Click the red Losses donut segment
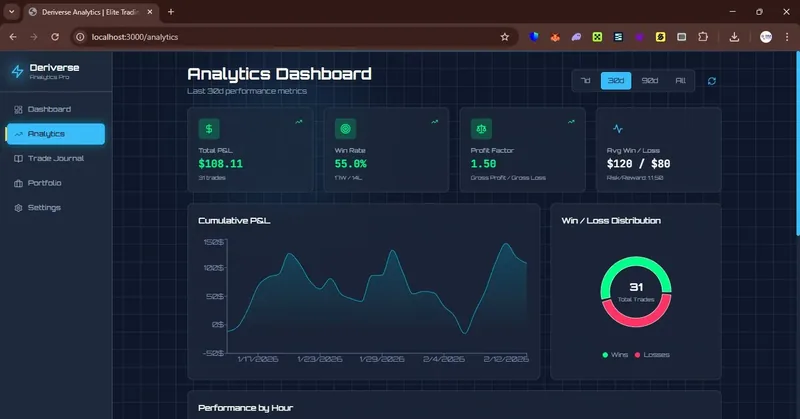800x419 pixels. pos(636,321)
